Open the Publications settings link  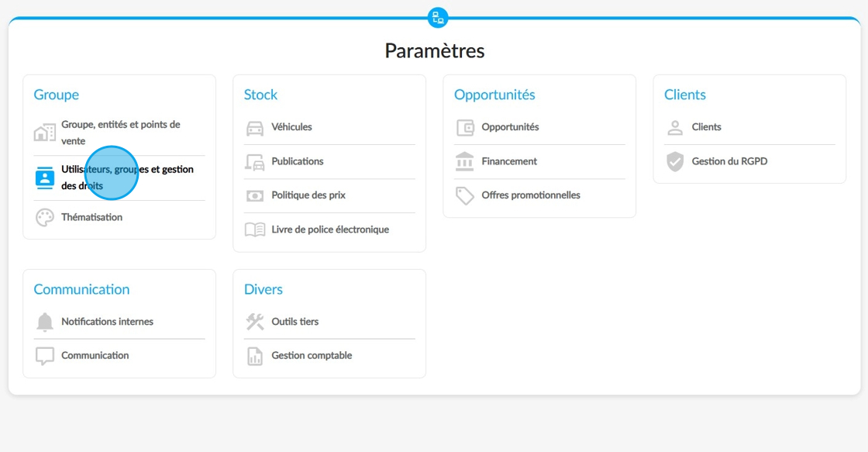pos(298,161)
